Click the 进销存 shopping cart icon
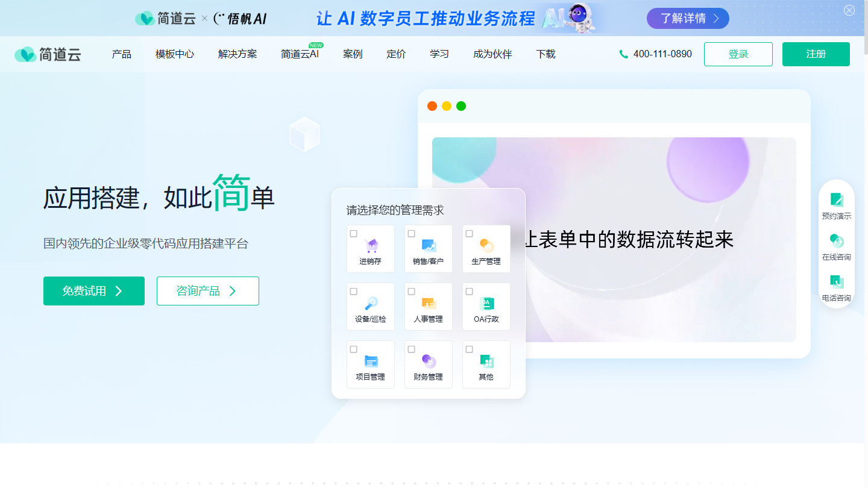 pos(371,246)
